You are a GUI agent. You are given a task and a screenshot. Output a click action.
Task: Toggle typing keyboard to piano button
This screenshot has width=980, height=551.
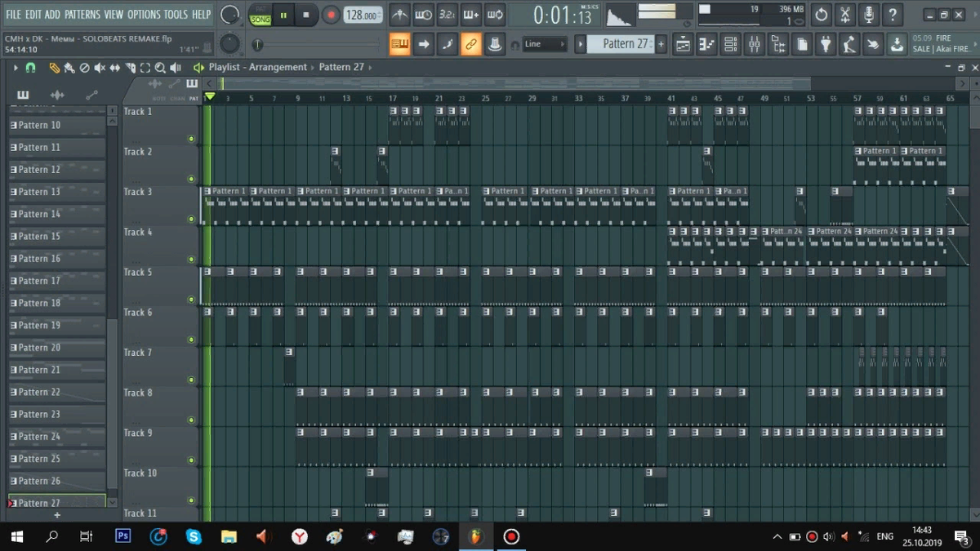[x=400, y=45]
